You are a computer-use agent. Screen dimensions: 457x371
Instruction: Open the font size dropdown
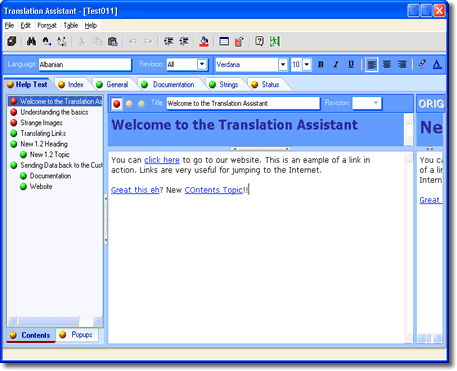[307, 64]
